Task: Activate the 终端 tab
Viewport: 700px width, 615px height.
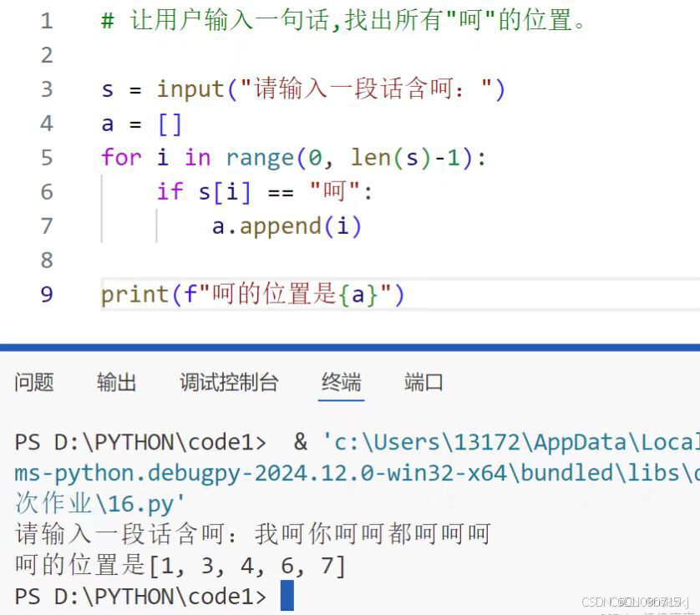Action: point(341,383)
